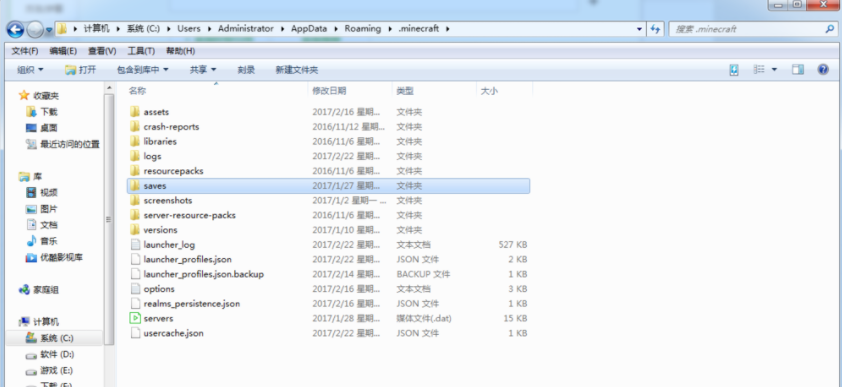Click the 新建文件夹 button

pos(296,70)
